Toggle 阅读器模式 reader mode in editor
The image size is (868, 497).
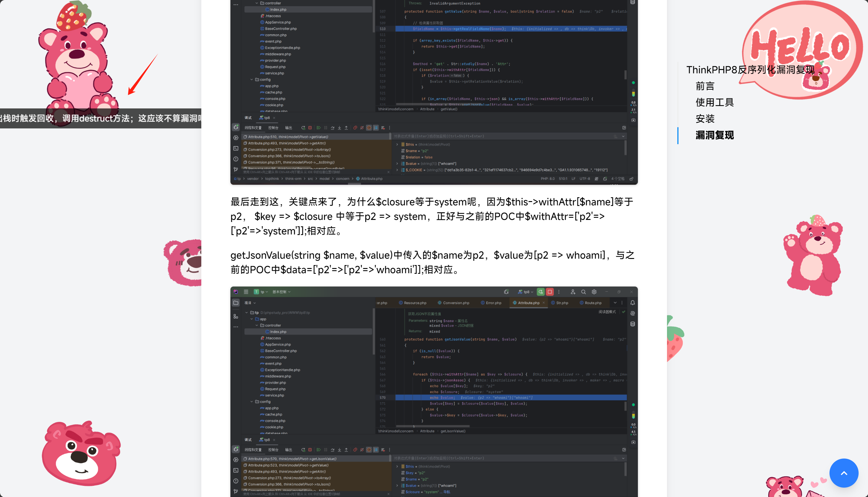coord(607,312)
